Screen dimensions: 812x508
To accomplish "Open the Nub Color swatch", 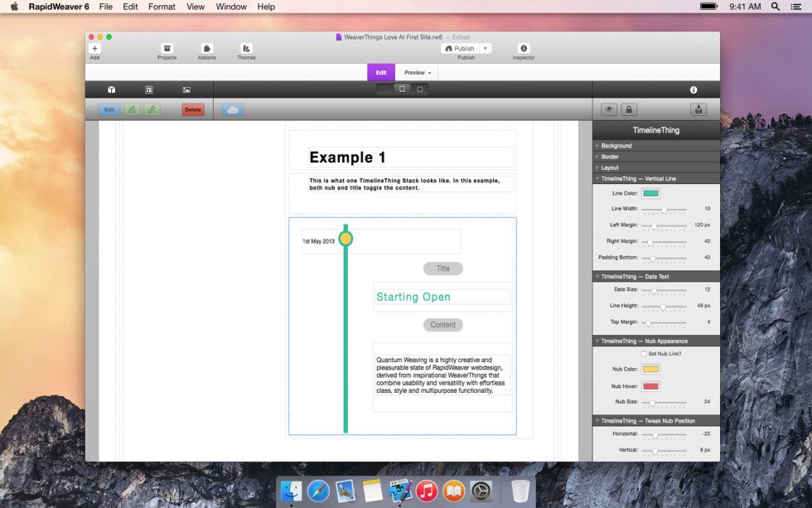I will 651,370.
